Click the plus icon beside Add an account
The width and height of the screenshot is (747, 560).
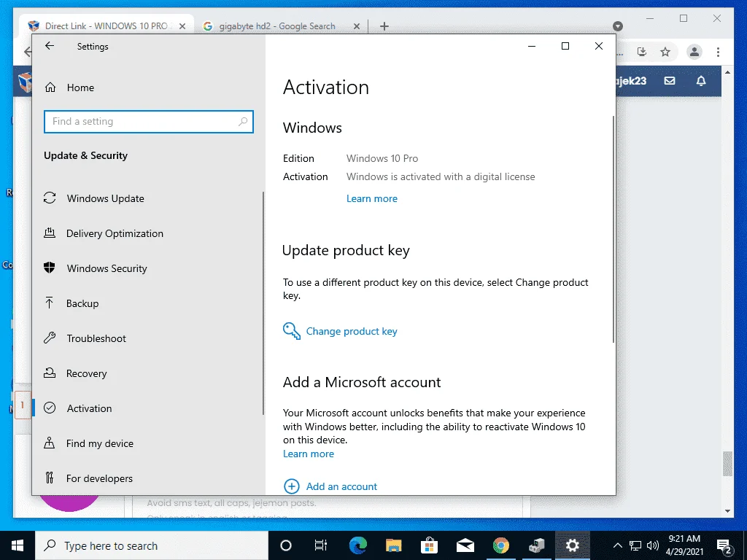[292, 486]
